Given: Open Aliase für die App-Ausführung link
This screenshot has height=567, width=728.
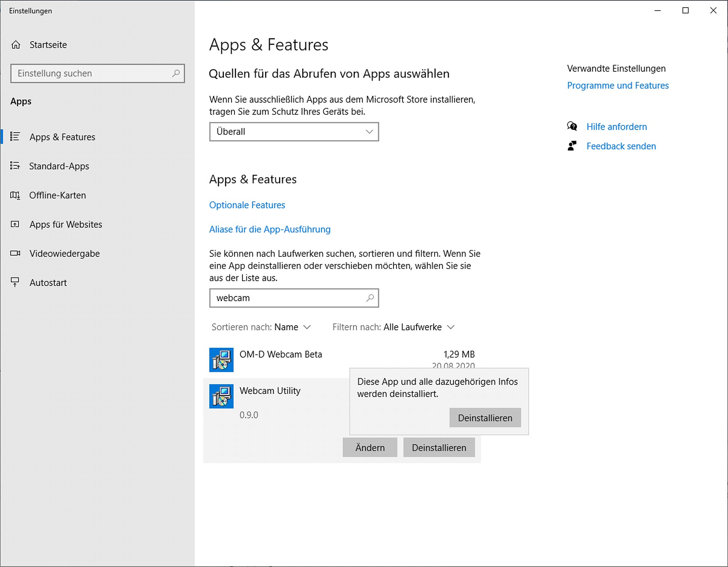Looking at the screenshot, I should tap(270, 229).
